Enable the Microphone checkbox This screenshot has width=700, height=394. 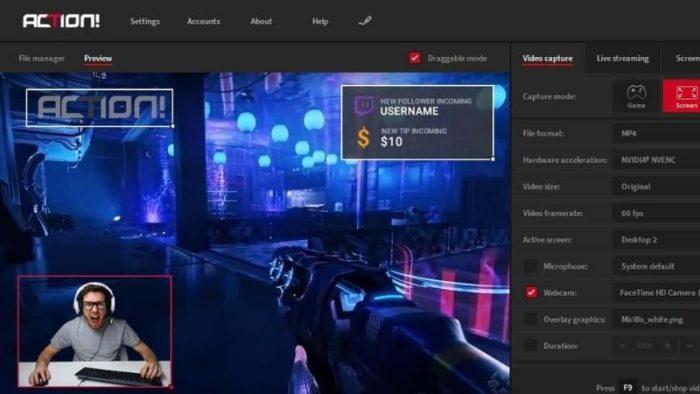click(531, 266)
